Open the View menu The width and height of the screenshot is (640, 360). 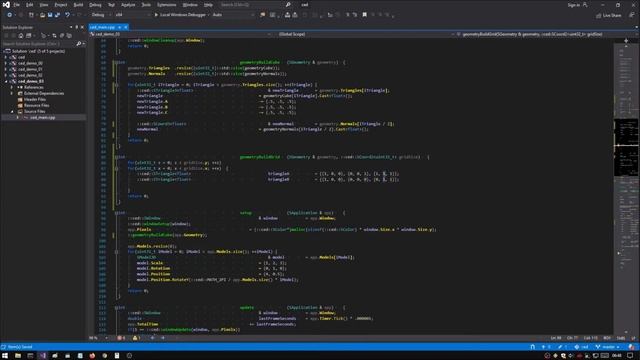pyautogui.click(x=44, y=5)
